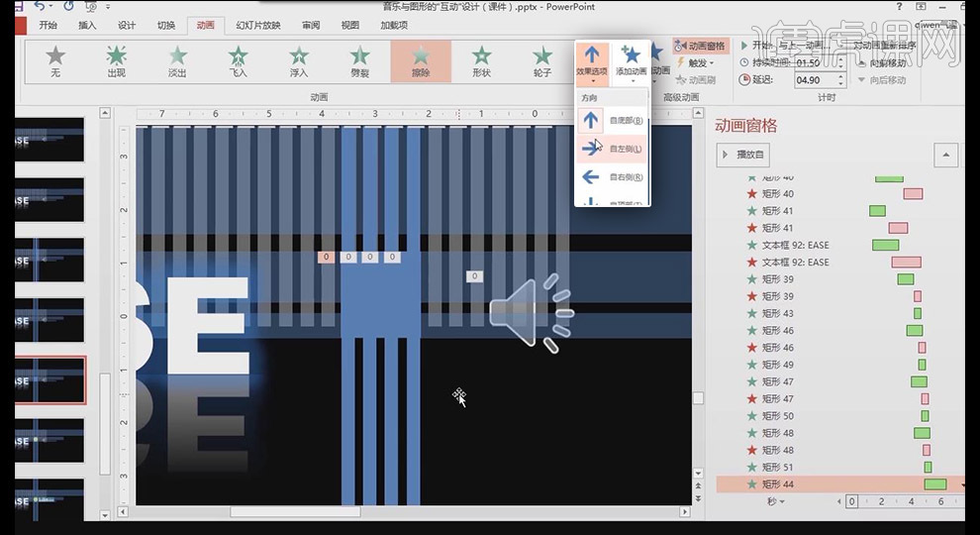
Task: Click the move-up arrow in animation pane
Action: 945,155
